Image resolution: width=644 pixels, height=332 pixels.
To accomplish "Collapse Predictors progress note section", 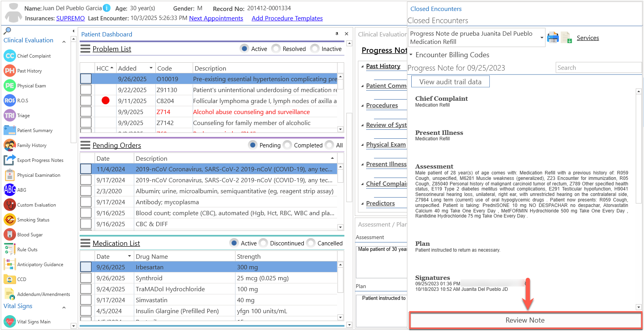I will (363, 203).
